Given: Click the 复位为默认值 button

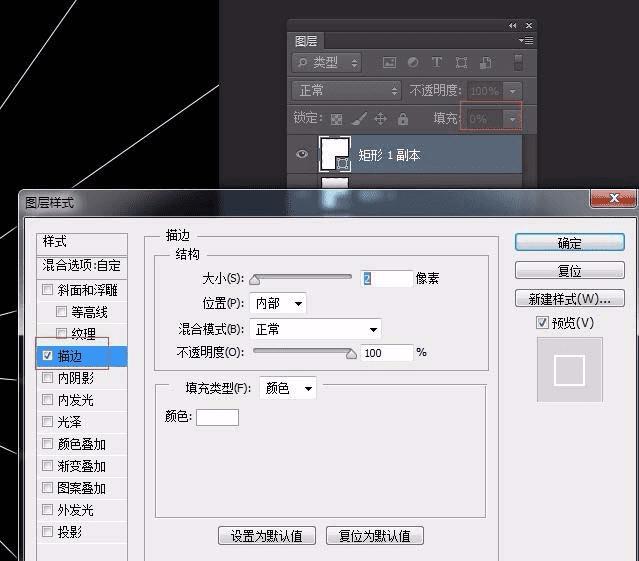Looking at the screenshot, I should pyautogui.click(x=375, y=536).
